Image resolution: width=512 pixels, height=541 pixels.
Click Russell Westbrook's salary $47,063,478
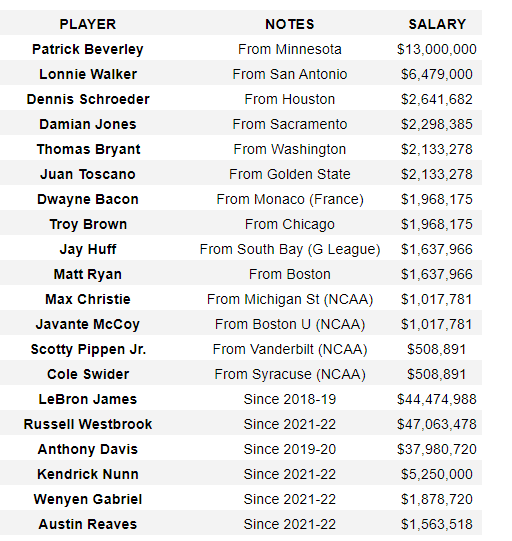click(436, 424)
